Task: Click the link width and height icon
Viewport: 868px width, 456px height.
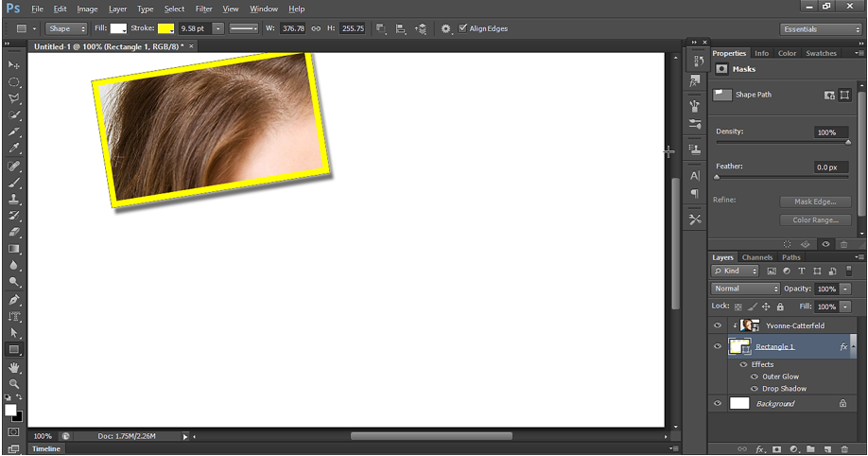Action: 316,28
